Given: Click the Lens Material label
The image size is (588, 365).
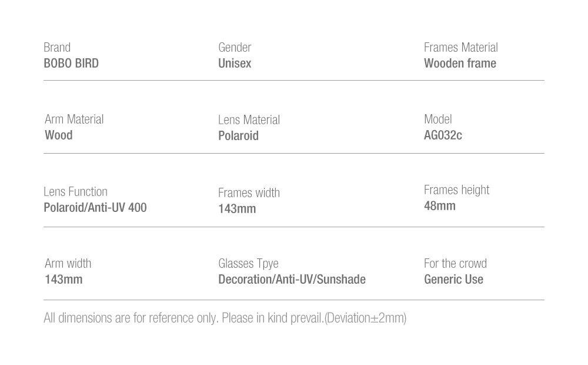Looking at the screenshot, I should (x=249, y=120).
